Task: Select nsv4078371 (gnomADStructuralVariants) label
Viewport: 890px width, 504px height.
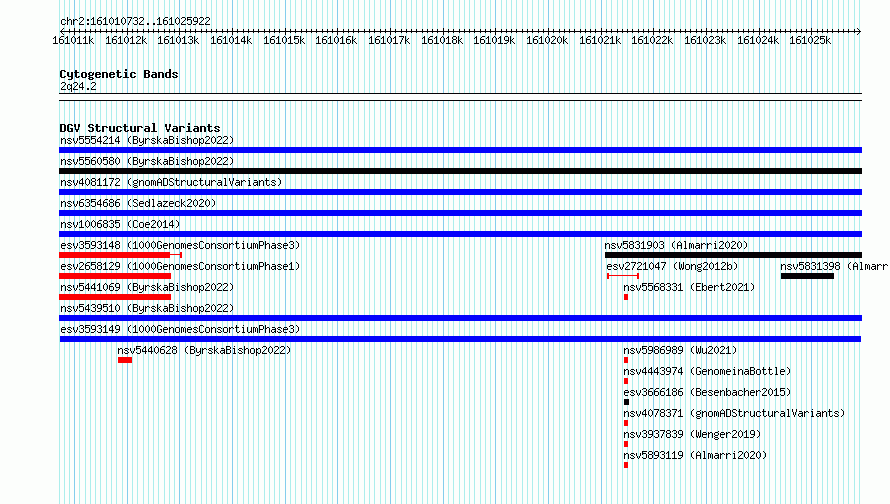Action: 734,413
